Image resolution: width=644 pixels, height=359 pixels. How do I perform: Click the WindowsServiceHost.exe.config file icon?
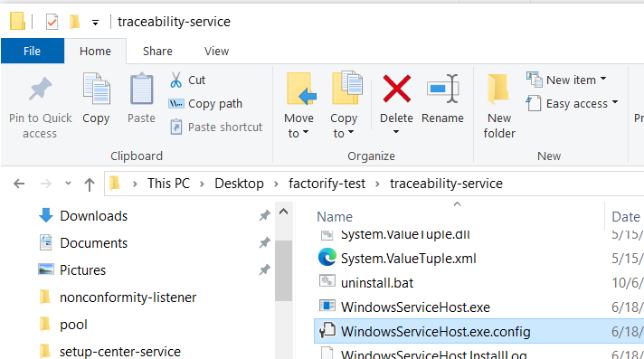coord(327,330)
